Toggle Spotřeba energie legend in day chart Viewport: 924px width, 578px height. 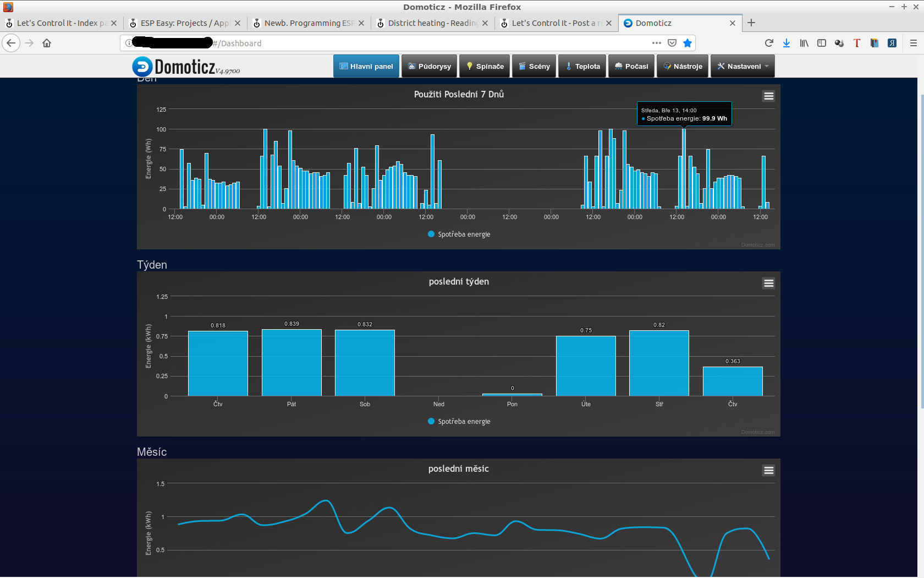459,234
